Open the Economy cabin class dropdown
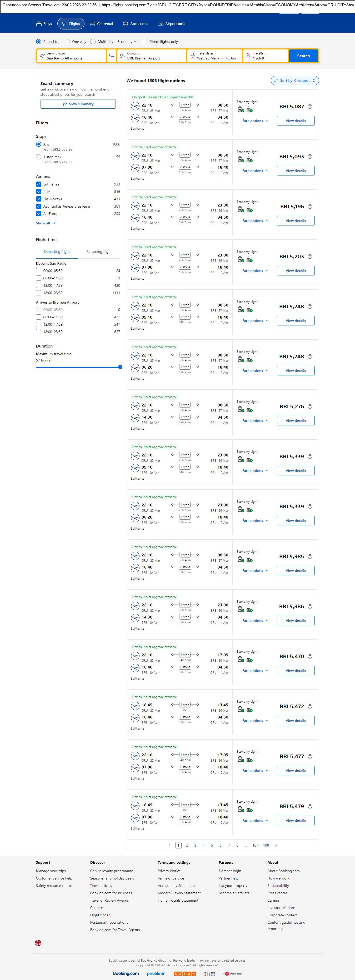Viewport: 355px width, 980px height. [x=127, y=42]
